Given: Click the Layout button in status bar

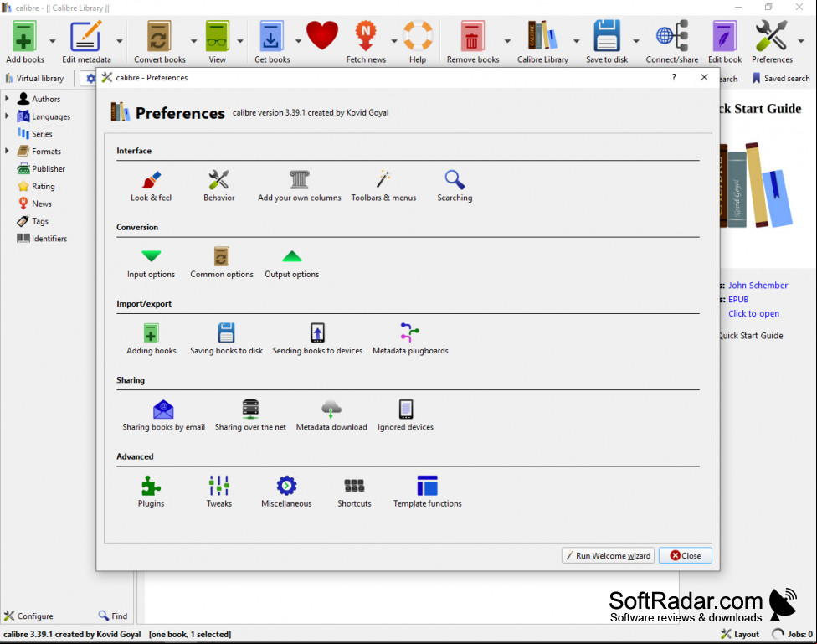Looking at the screenshot, I should point(740,634).
